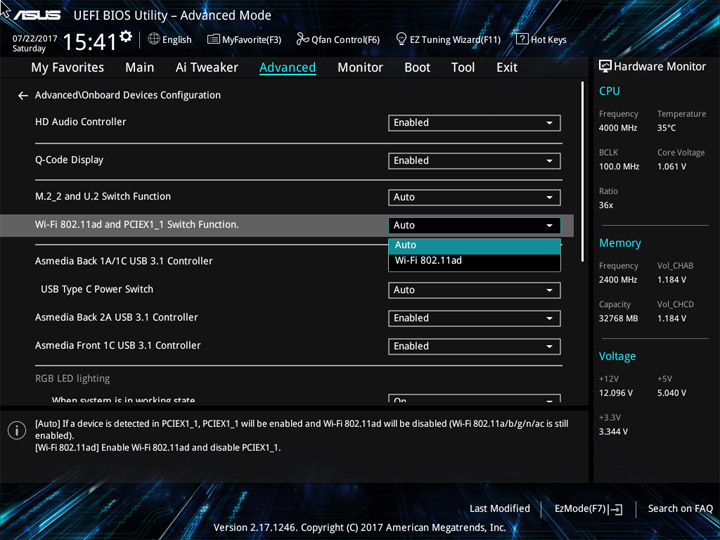Switch to the Monitor tab

point(360,68)
